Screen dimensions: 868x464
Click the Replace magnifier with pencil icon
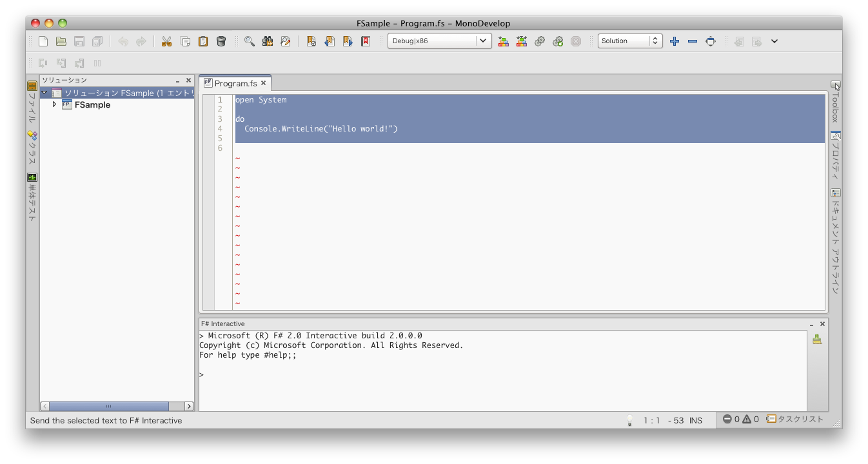tap(286, 41)
